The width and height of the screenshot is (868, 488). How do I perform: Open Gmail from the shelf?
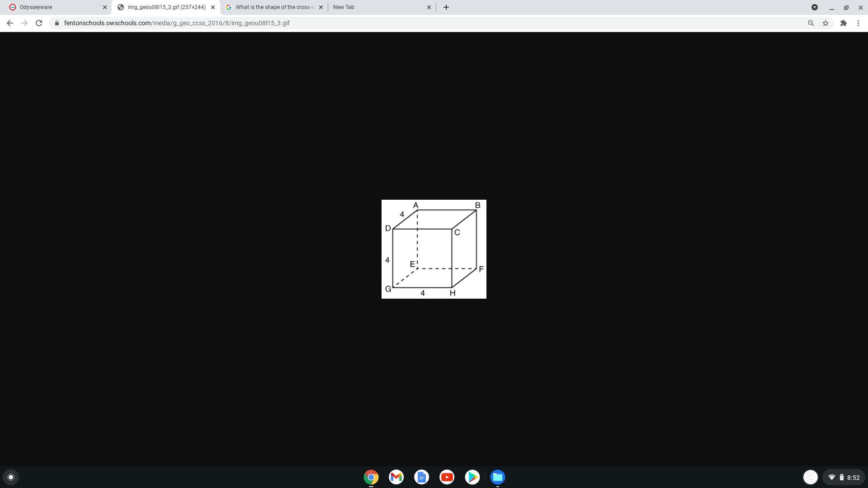coord(396,477)
